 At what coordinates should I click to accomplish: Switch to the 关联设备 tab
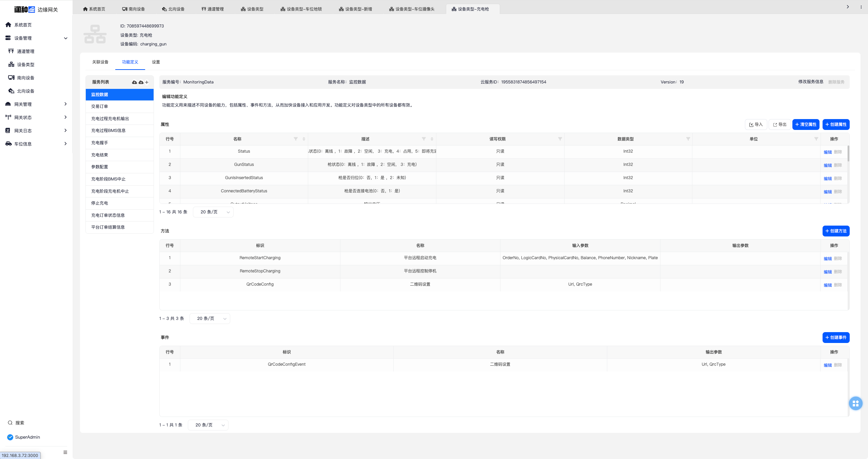click(100, 62)
